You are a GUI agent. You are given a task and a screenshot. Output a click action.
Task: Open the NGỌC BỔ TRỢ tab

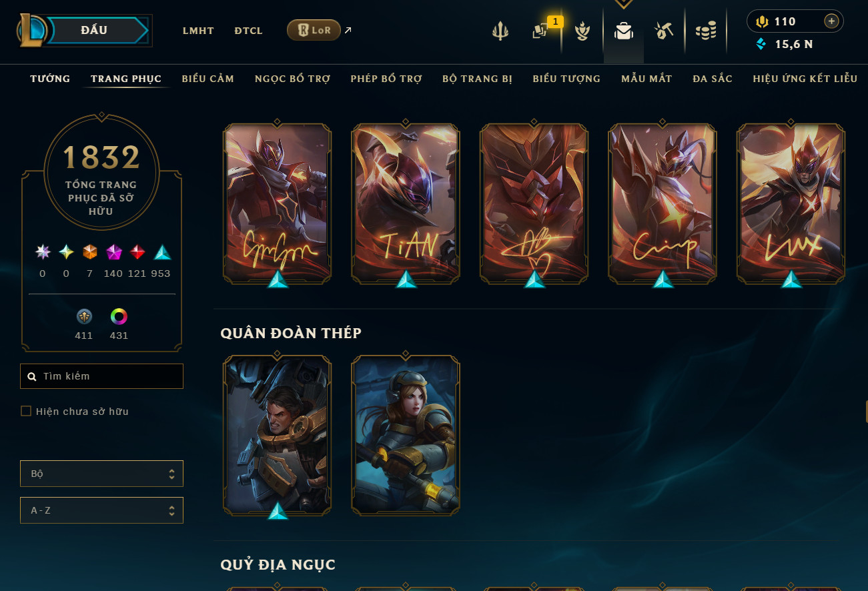(x=292, y=79)
